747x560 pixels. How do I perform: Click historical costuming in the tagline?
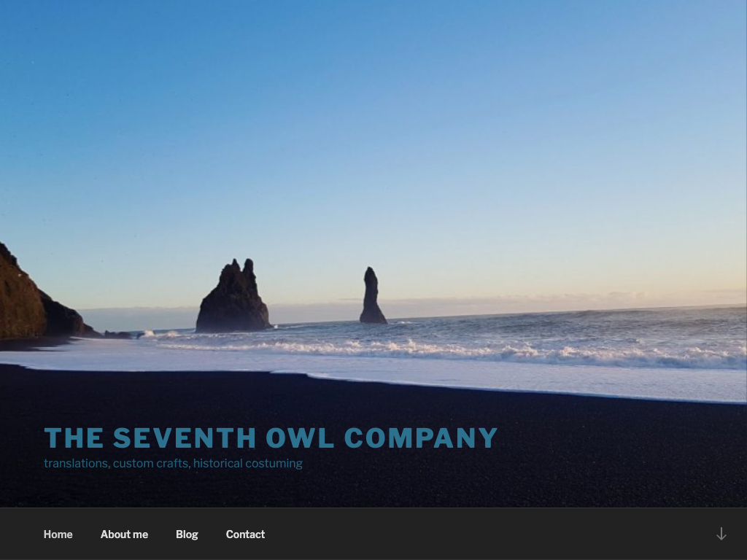(248, 463)
